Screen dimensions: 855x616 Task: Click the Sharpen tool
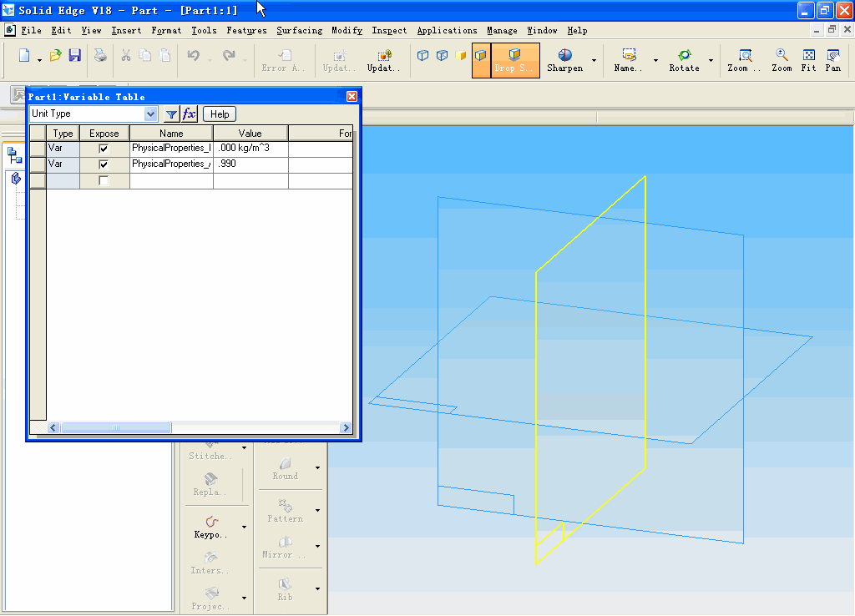(x=565, y=60)
